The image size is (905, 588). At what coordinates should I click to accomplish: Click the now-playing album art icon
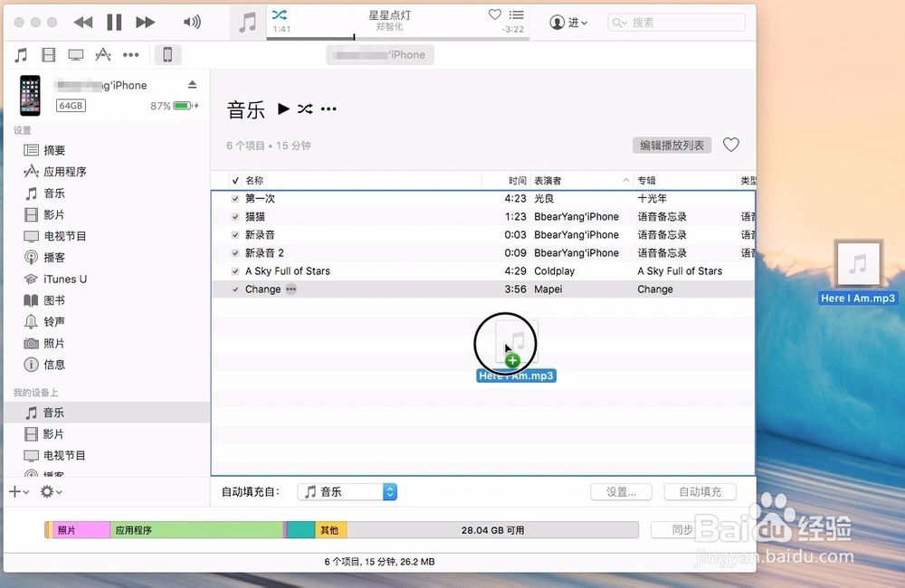click(248, 23)
